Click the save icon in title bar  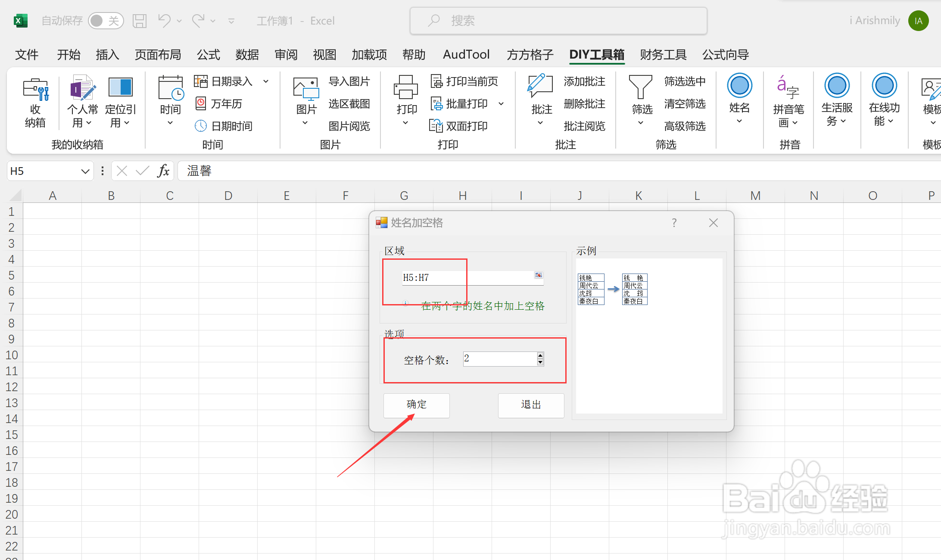(x=140, y=21)
